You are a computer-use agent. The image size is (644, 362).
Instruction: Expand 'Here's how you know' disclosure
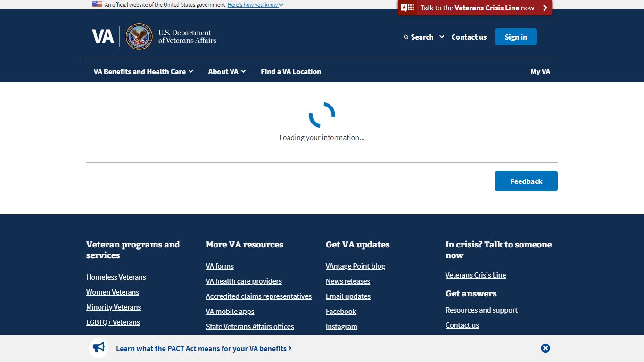click(256, 5)
